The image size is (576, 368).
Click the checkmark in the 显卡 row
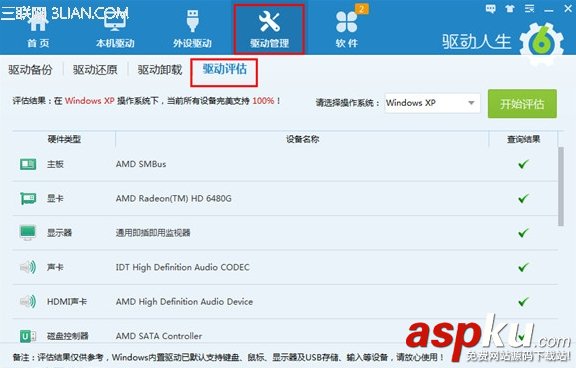523,198
